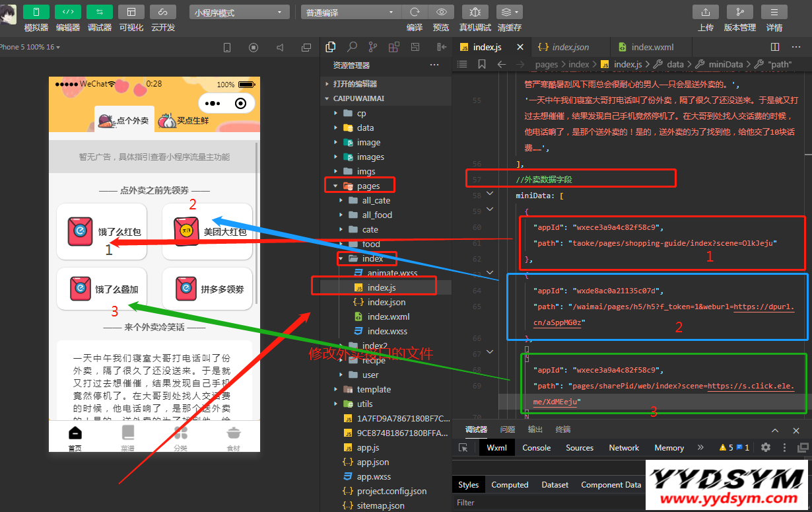This screenshot has height=512, width=812.
Task: Open 版本管理 version control
Action: tap(739, 13)
